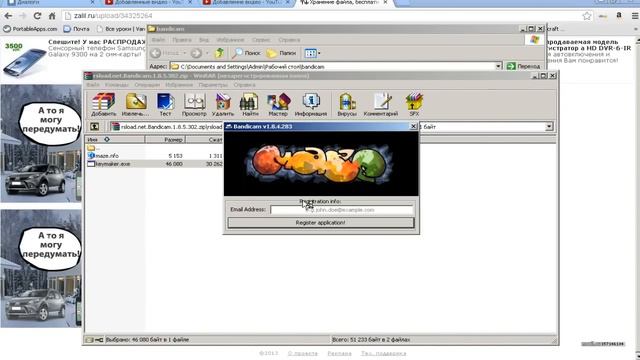The image size is (640, 360).
Task: Click Explorer Поиск (Search) button
Action: click(246, 53)
